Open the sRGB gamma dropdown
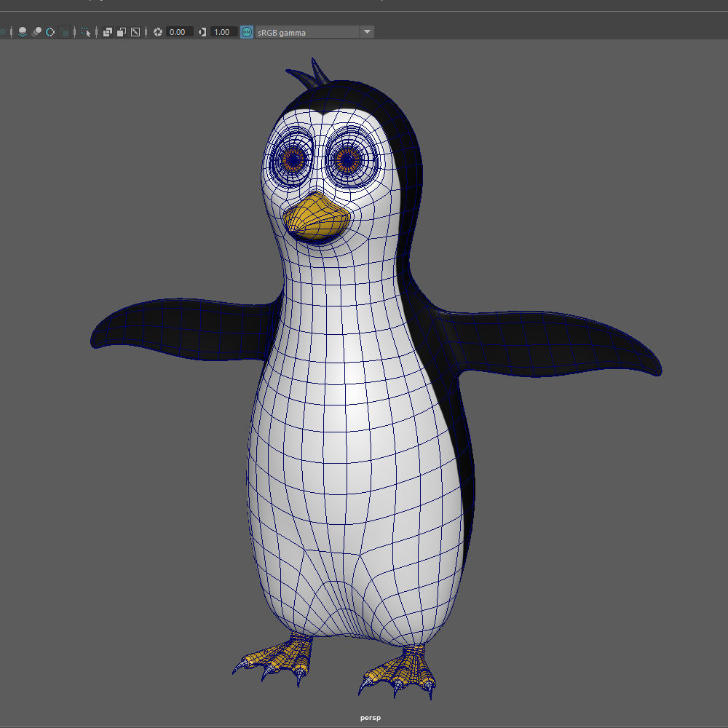The width and height of the screenshot is (728, 728). point(314,32)
